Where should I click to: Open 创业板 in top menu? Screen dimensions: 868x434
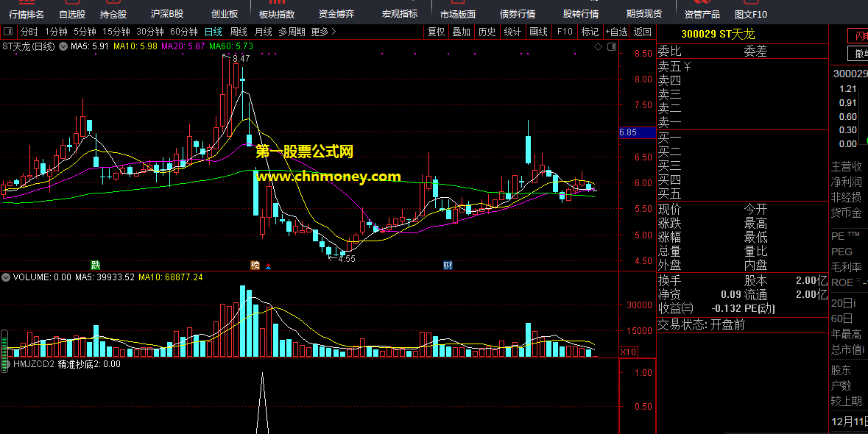point(225,14)
